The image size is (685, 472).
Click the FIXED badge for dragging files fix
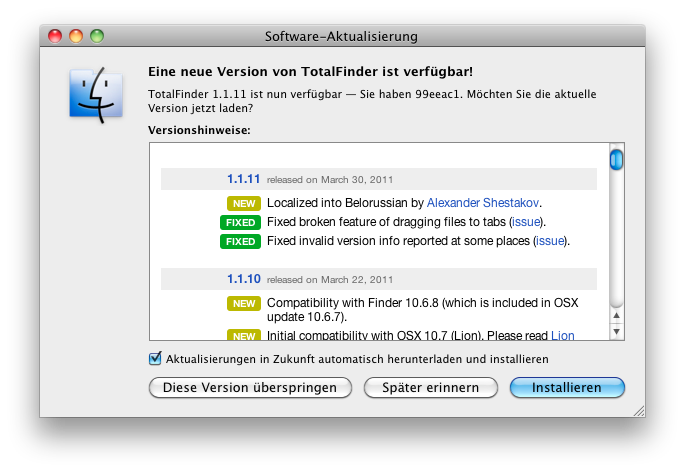tap(240, 222)
